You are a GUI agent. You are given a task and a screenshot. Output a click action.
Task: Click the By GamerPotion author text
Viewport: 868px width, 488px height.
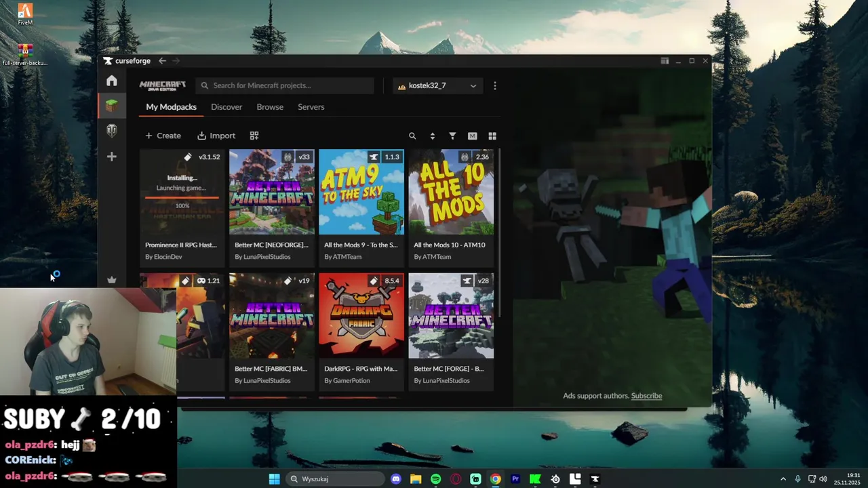347,381
